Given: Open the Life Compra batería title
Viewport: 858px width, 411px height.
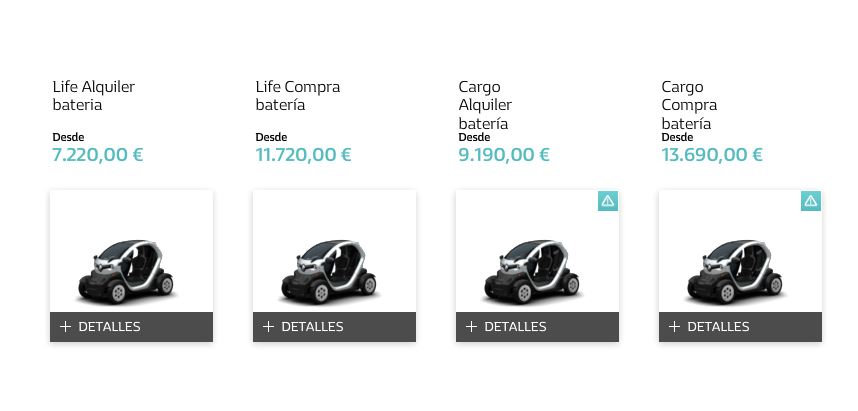Looking at the screenshot, I should point(297,96).
